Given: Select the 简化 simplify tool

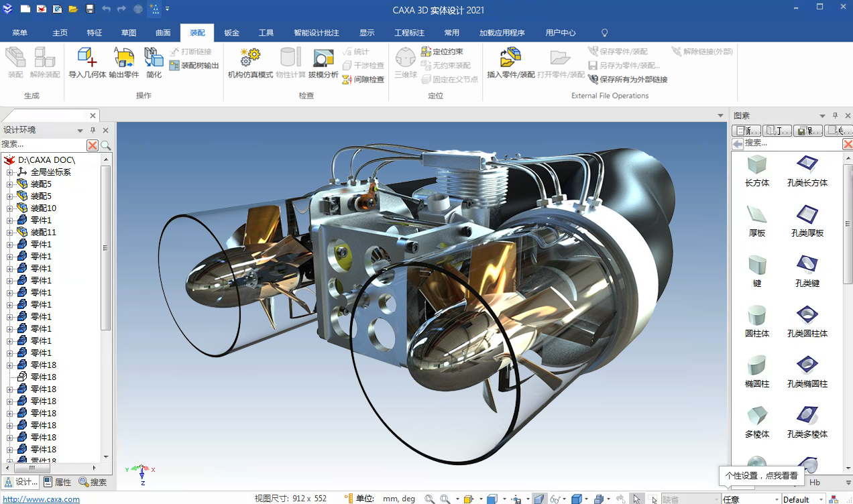Looking at the screenshot, I should click(x=154, y=58).
